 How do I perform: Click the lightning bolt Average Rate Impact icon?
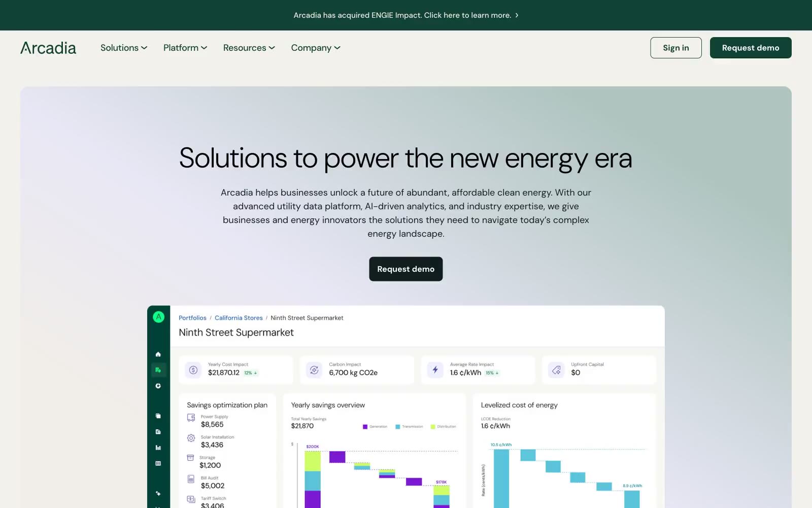(x=435, y=370)
